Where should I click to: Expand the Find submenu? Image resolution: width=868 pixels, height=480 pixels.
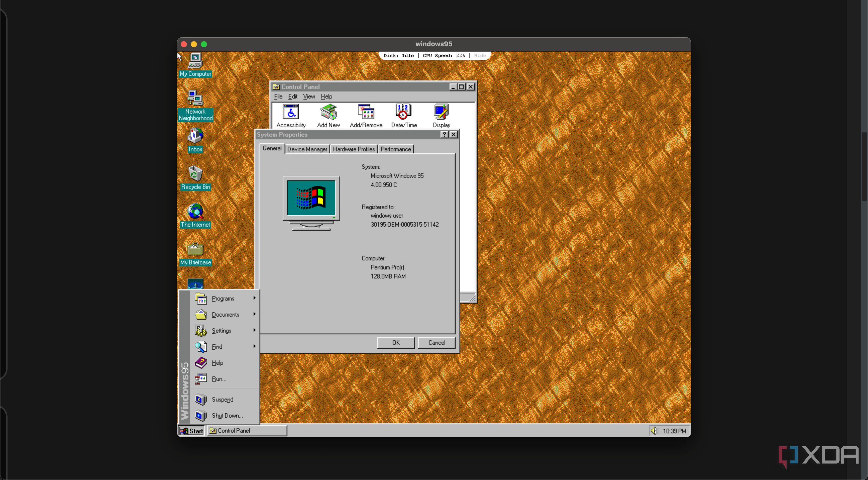tap(217, 347)
